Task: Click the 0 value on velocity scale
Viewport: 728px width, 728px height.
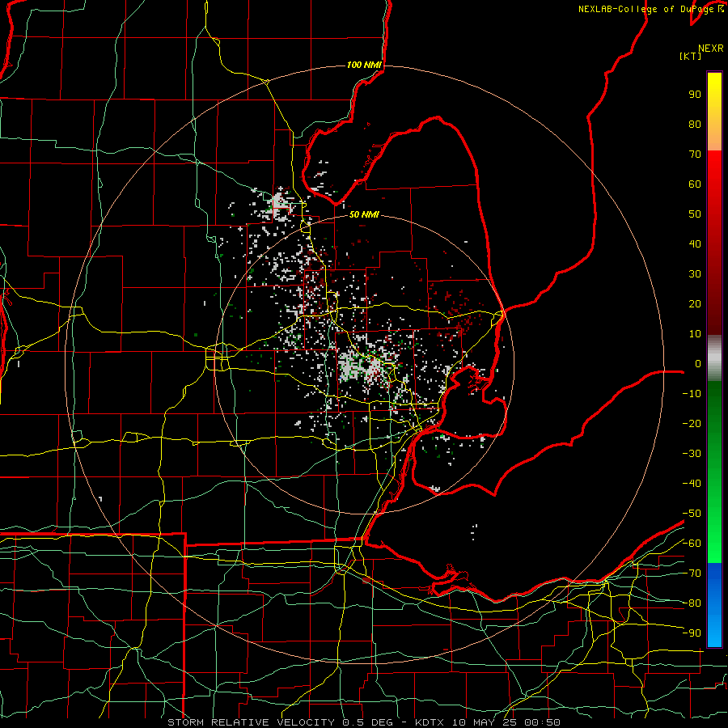Action: (x=698, y=363)
